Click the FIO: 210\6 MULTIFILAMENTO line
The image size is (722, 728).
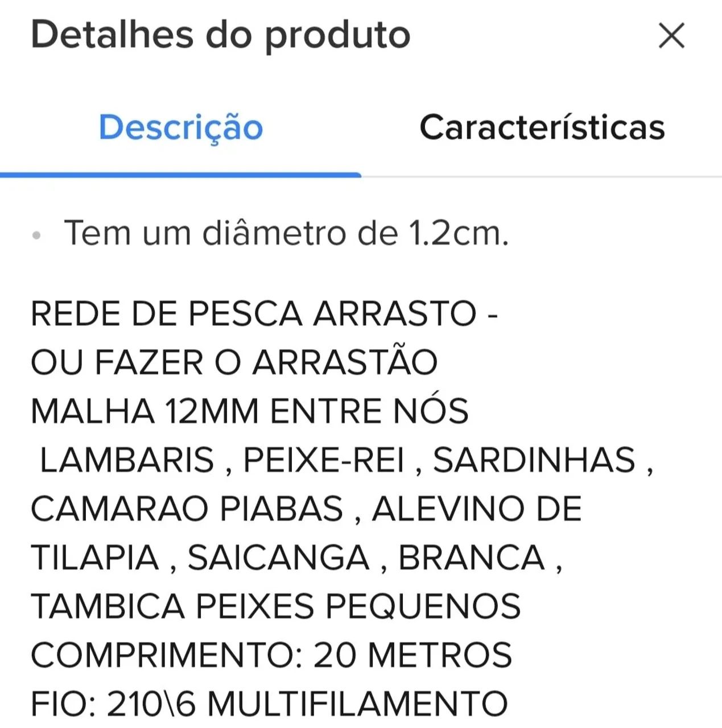[x=269, y=704]
